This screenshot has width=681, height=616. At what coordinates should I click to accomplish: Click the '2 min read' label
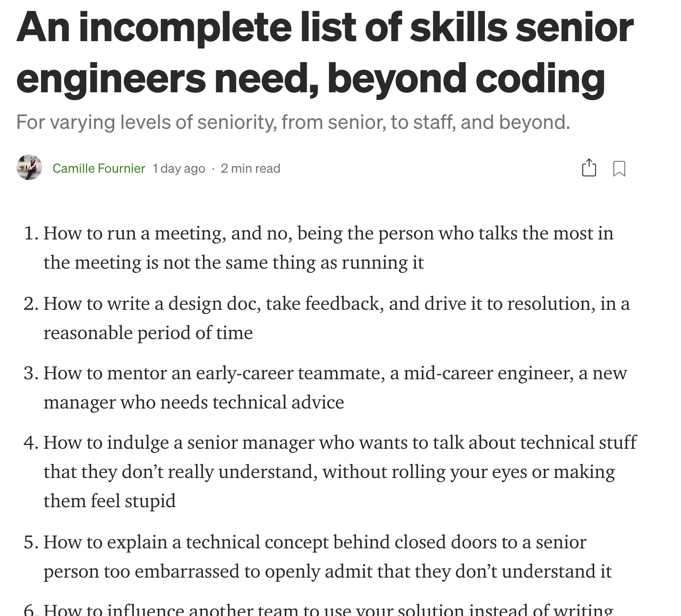(250, 168)
